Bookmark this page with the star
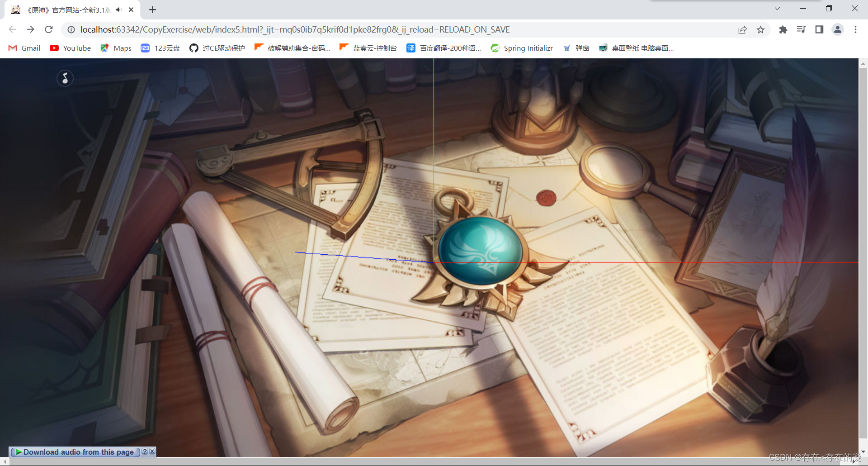Image resolution: width=868 pixels, height=466 pixels. [760, 29]
